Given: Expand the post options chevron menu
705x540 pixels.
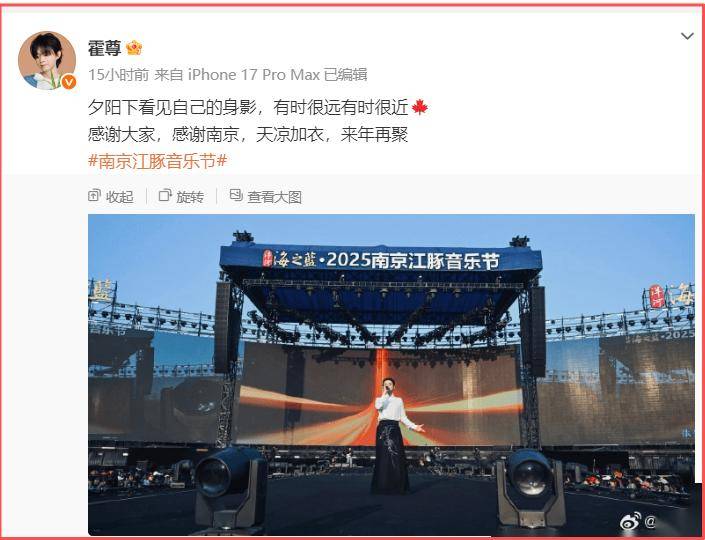Looking at the screenshot, I should 687,36.
